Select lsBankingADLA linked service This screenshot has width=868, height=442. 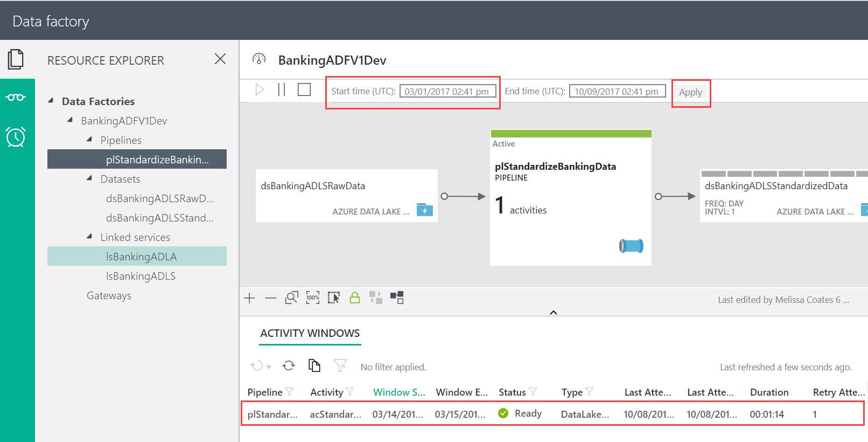coord(137,256)
